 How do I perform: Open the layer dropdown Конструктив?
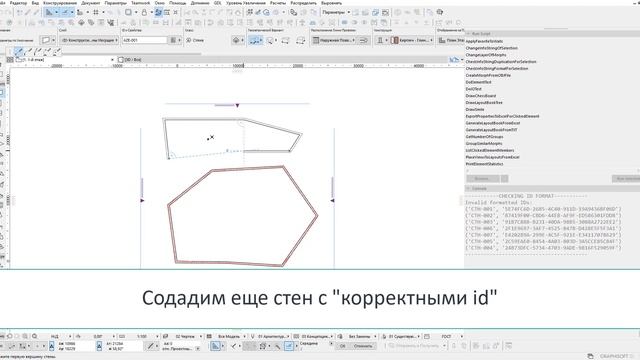tap(89, 40)
